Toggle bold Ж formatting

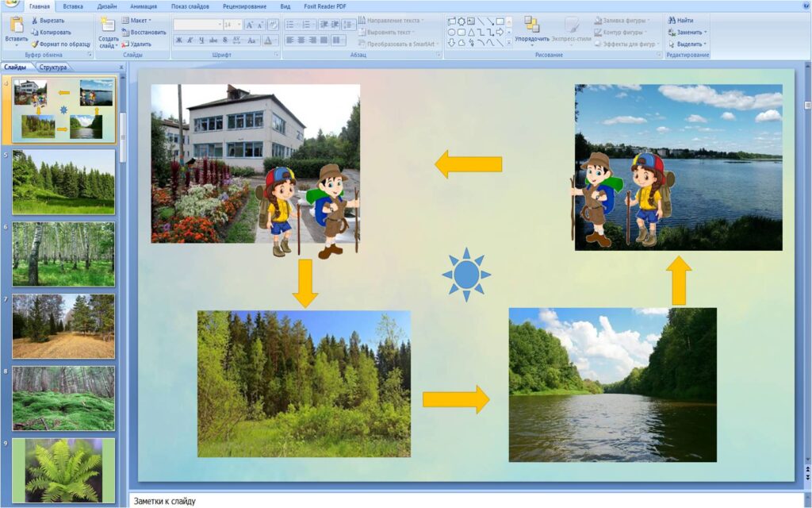click(x=179, y=40)
